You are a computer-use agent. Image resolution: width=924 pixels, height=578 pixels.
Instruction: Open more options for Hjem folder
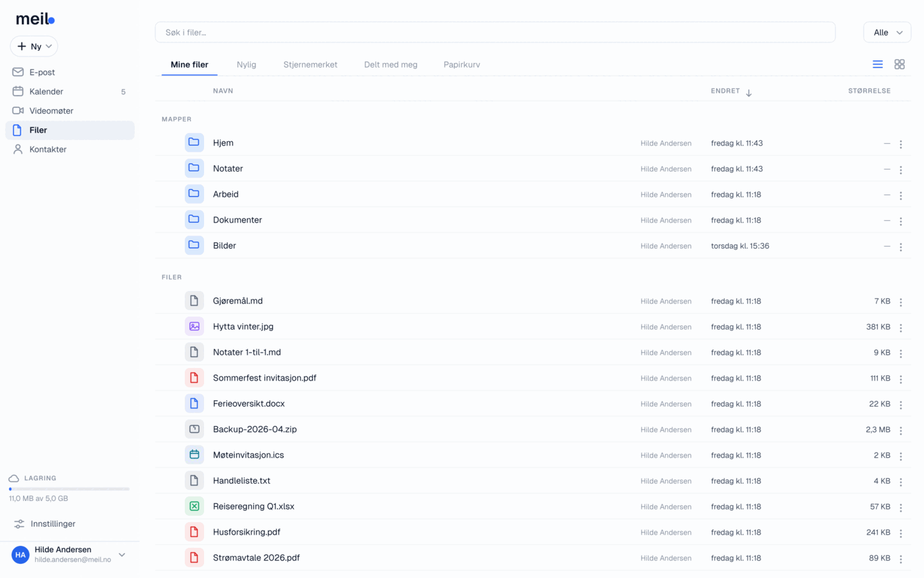coord(901,144)
